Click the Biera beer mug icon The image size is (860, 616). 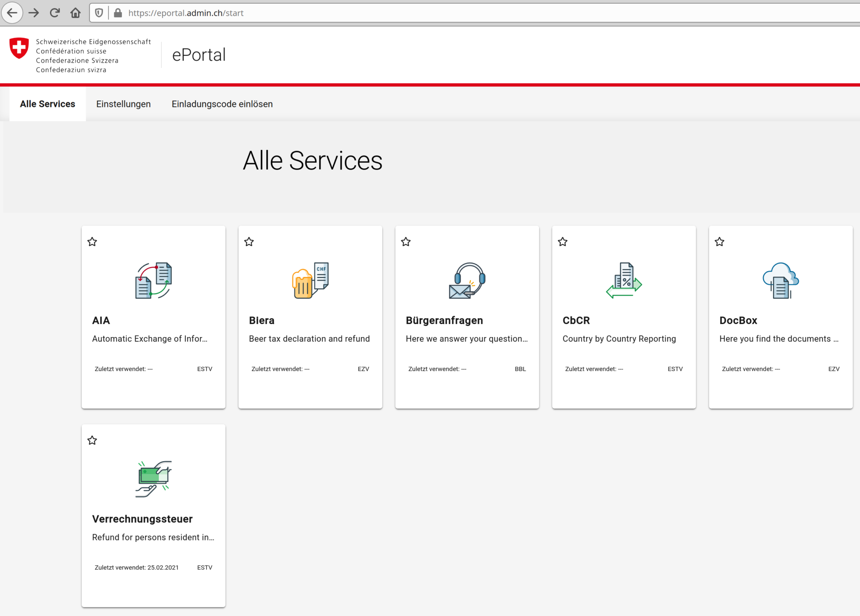[x=310, y=281]
